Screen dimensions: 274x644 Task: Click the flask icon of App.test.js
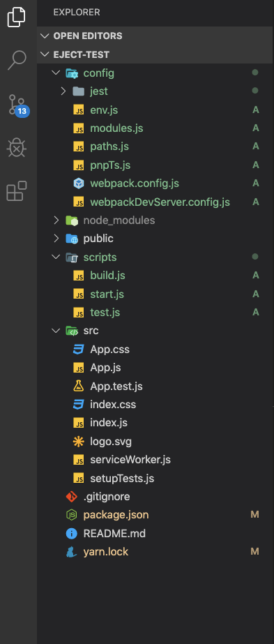click(x=78, y=386)
